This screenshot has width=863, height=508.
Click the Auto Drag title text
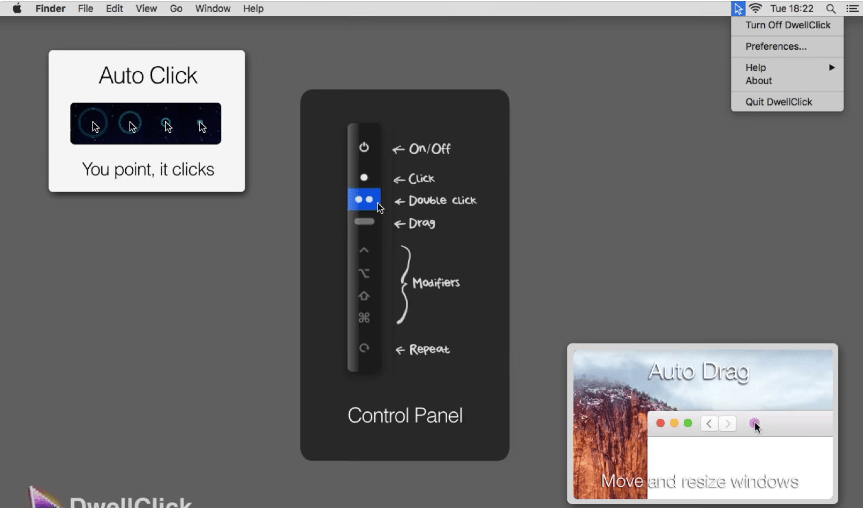tap(699, 372)
